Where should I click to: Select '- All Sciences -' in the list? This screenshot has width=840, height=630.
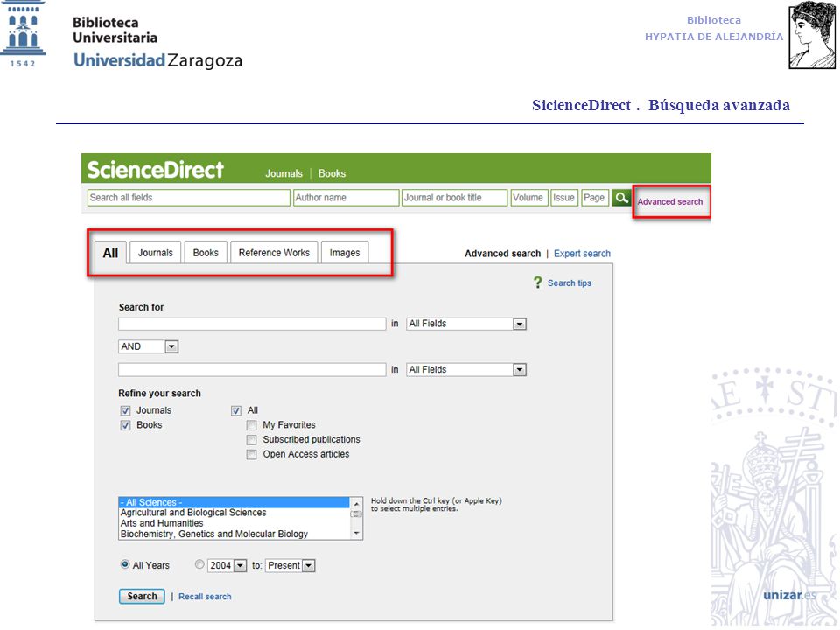tap(234, 502)
